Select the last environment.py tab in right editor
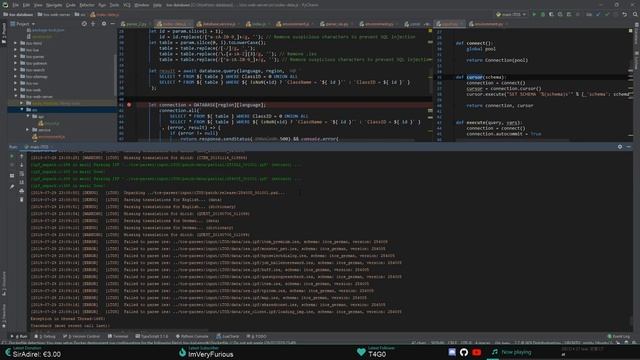 tap(488, 24)
